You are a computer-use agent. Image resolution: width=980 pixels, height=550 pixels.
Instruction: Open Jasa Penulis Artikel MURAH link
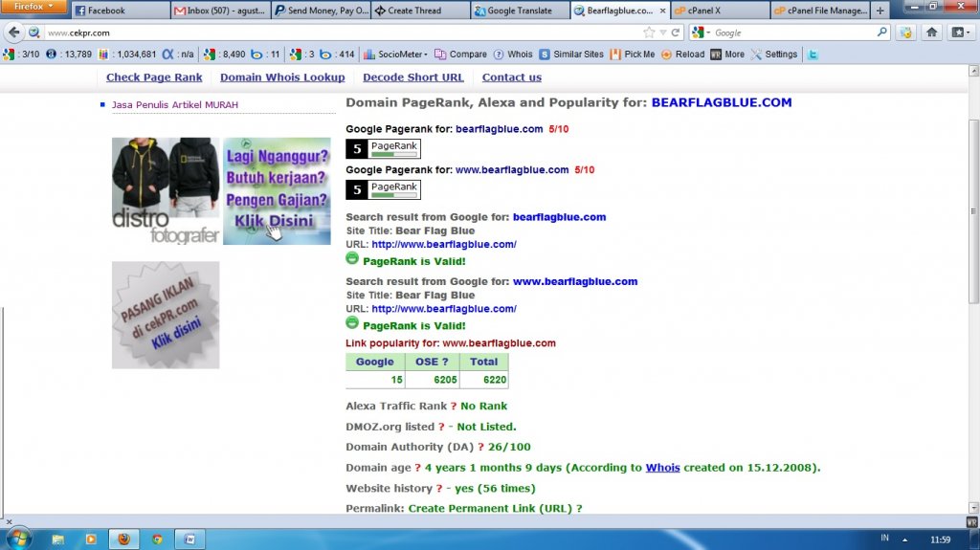click(x=175, y=105)
